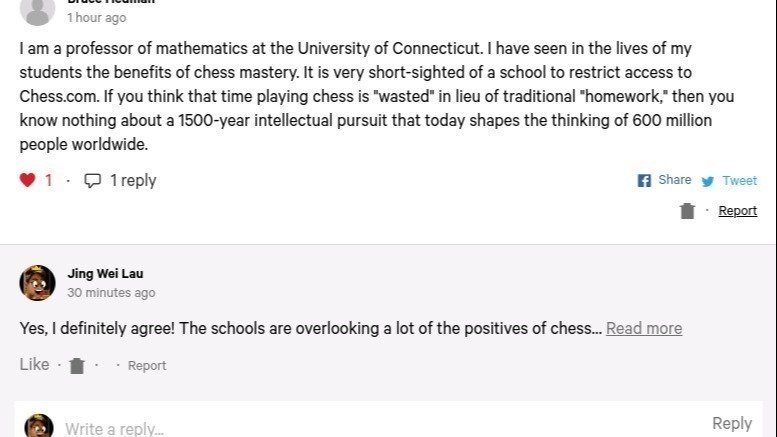The height and width of the screenshot is (437, 777).
Task: Click the commenter name above "1 hour ago"
Action: [x=110, y=2]
